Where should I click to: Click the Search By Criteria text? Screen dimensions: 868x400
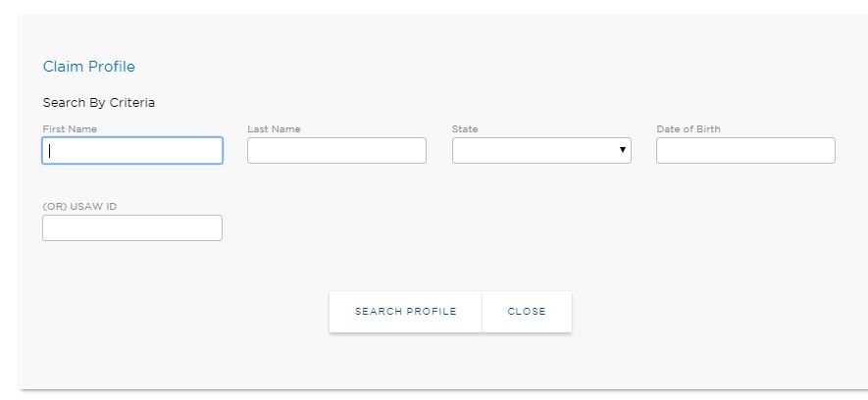click(99, 102)
